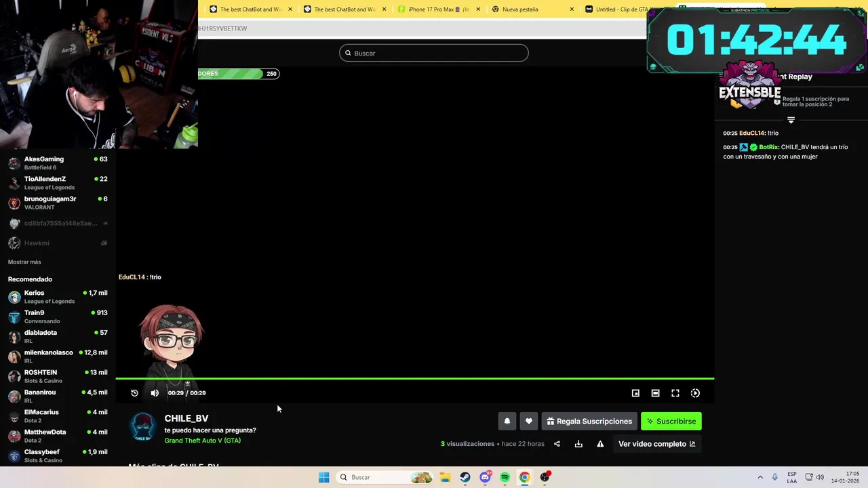Open the Windows Start menu
Viewport: 868px width, 488px height.
[324, 477]
